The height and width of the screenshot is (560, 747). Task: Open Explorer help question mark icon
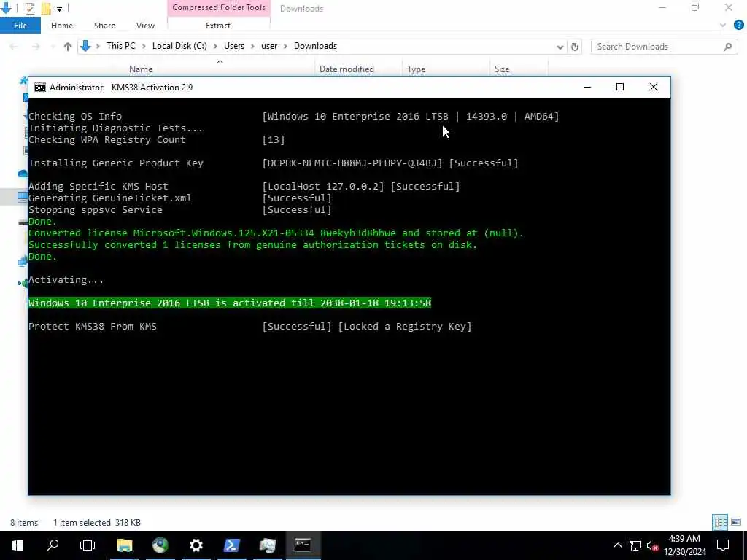coord(739,25)
